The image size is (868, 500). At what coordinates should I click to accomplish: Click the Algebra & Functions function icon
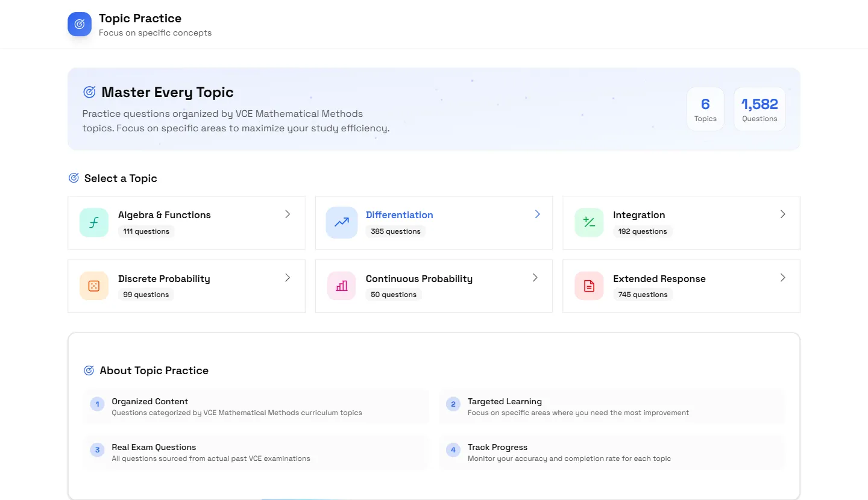tap(94, 222)
